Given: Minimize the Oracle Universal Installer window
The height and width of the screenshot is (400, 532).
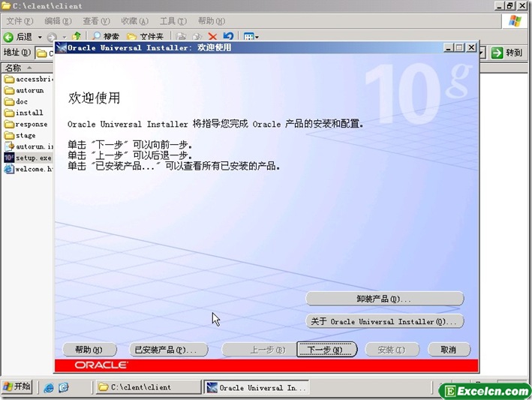Looking at the screenshot, I should 449,47.
